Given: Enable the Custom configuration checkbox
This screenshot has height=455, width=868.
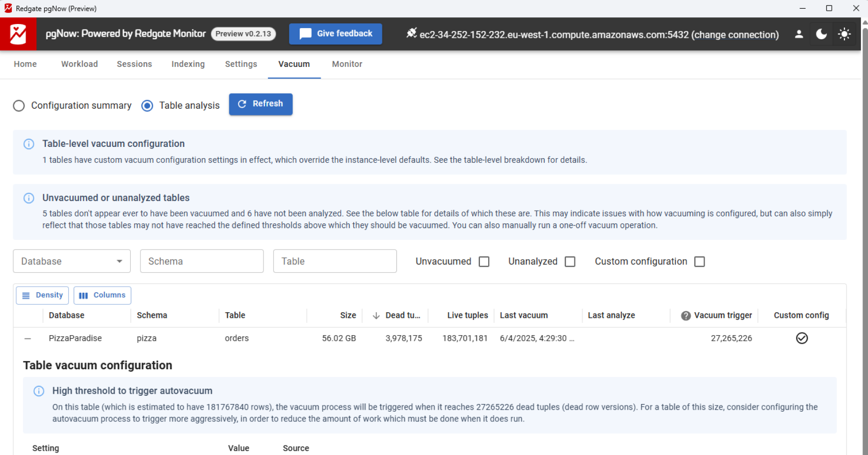Looking at the screenshot, I should pos(700,262).
